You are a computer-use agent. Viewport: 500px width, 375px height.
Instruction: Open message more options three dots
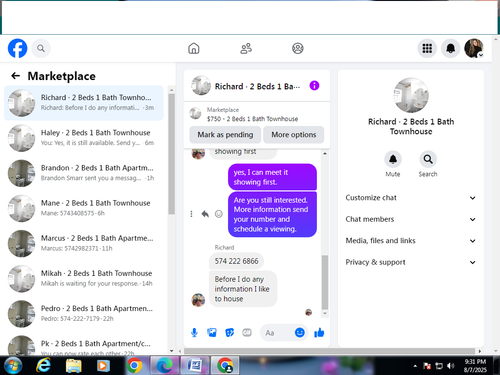point(191,214)
